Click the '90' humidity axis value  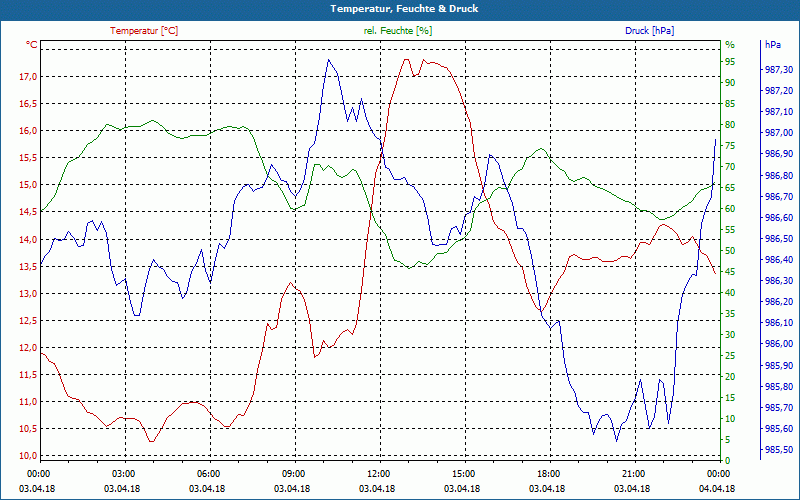730,83
